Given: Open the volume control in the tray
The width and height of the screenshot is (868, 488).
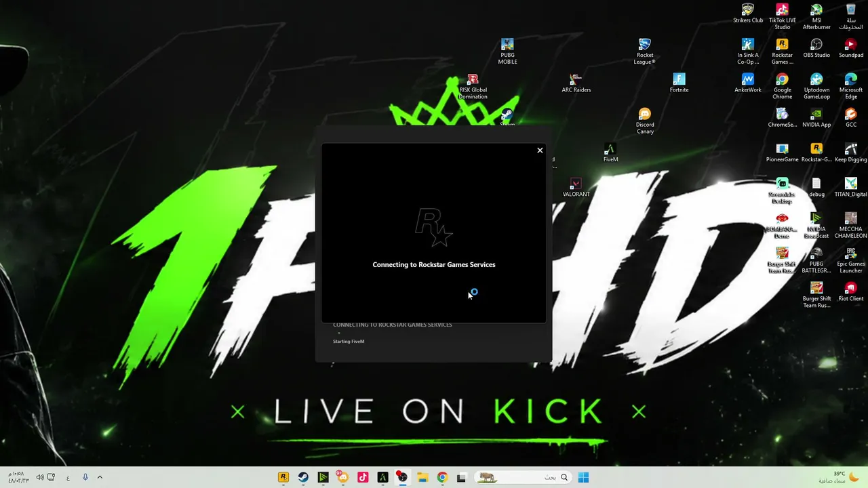Looking at the screenshot, I should [39, 477].
